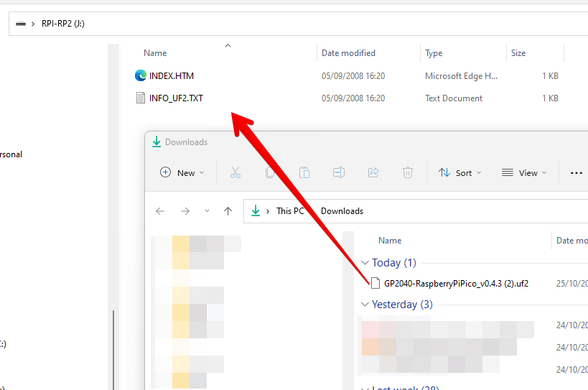Open recent locations dropdown chevron
The width and height of the screenshot is (588, 390).
click(x=207, y=211)
